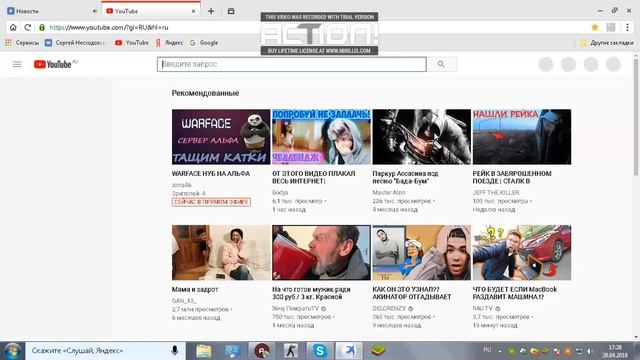Open the Akinator video thumbnail
The image size is (640, 360).
(x=422, y=253)
